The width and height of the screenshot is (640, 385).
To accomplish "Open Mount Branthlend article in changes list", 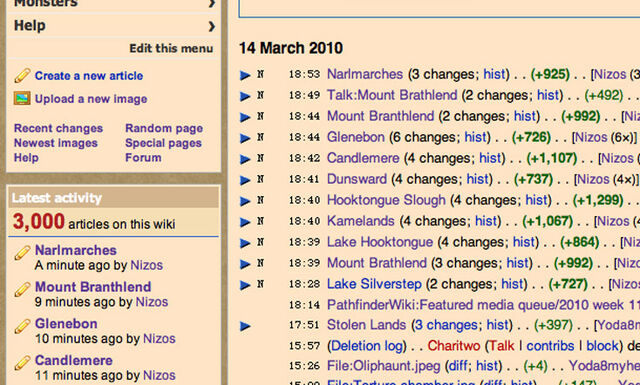I will (x=380, y=116).
